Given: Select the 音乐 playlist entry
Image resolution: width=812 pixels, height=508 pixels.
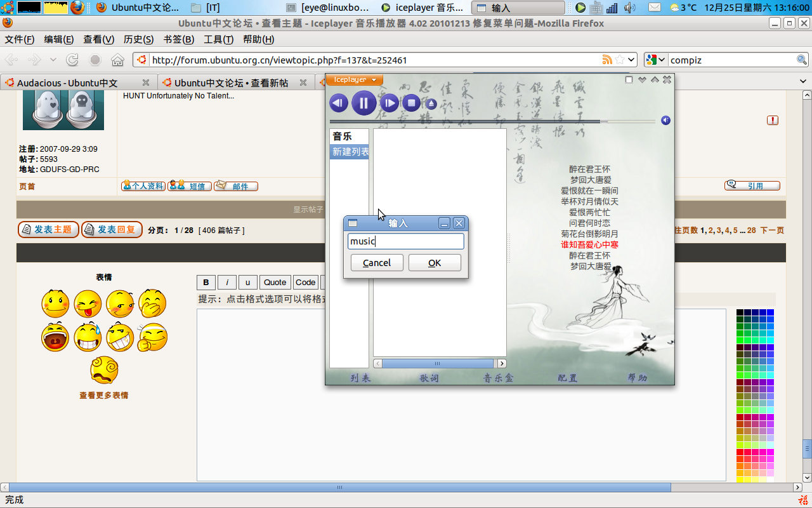Looking at the screenshot, I should [x=350, y=137].
